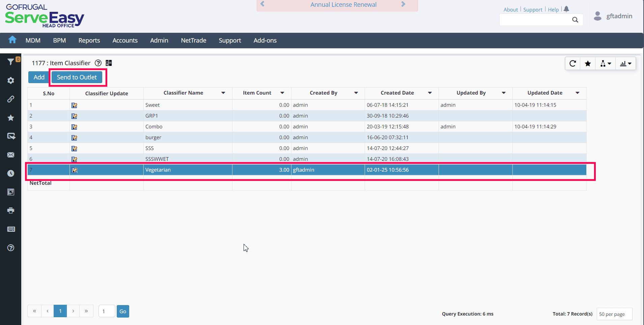The height and width of the screenshot is (325, 644).
Task: Open Updated Date column dropdown
Action: coord(578,93)
